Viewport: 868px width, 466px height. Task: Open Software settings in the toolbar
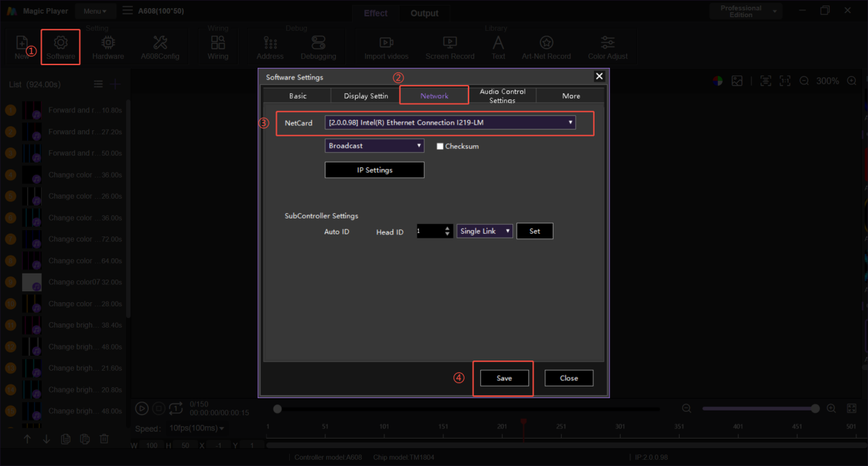(x=61, y=47)
